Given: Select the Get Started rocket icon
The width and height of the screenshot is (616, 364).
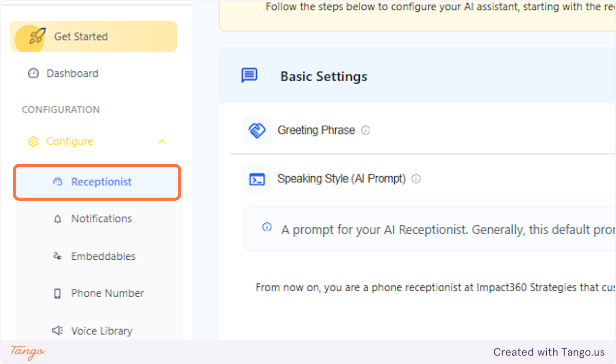Looking at the screenshot, I should point(32,36).
